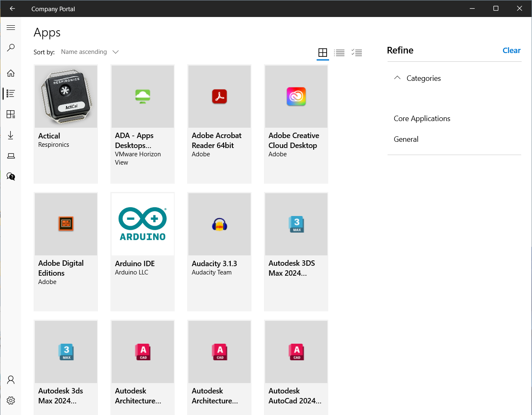The image size is (532, 415).
Task: Open the Audacity 3.1.3 title
Action: click(215, 264)
